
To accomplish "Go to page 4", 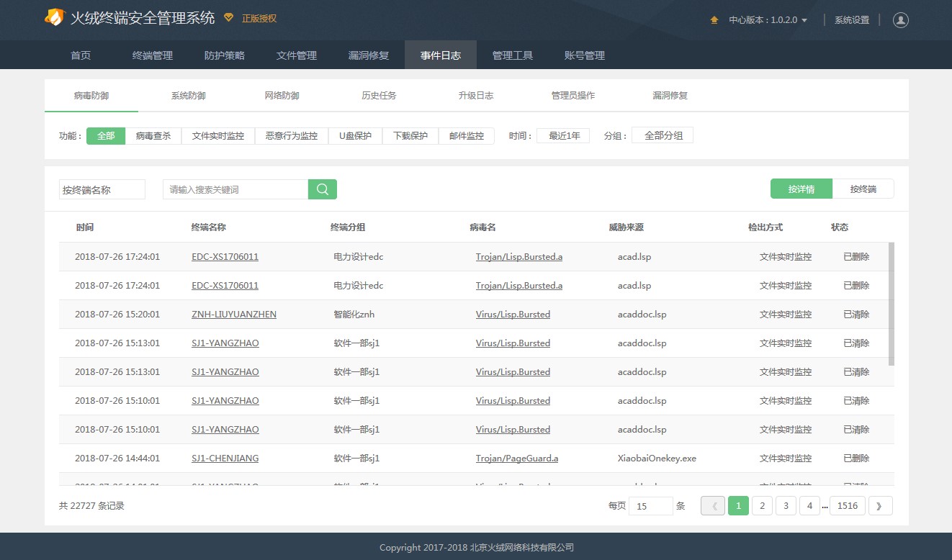I will pyautogui.click(x=809, y=506).
